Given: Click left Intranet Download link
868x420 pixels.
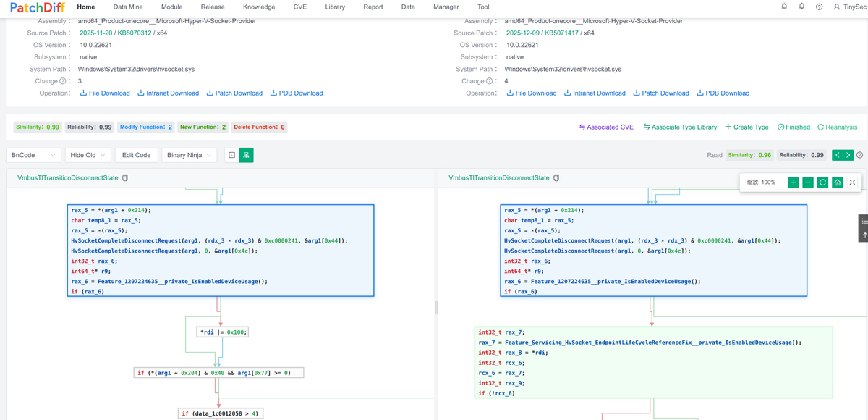Looking at the screenshot, I should pos(168,93).
